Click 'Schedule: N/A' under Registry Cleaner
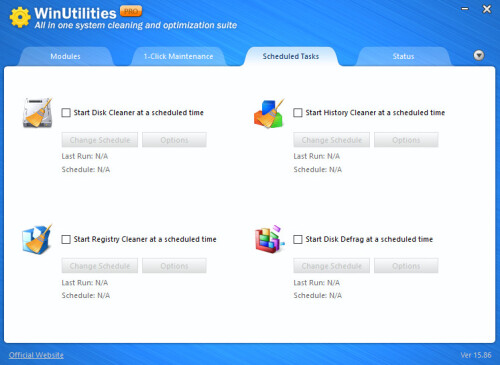The image size is (500, 365). (x=86, y=295)
